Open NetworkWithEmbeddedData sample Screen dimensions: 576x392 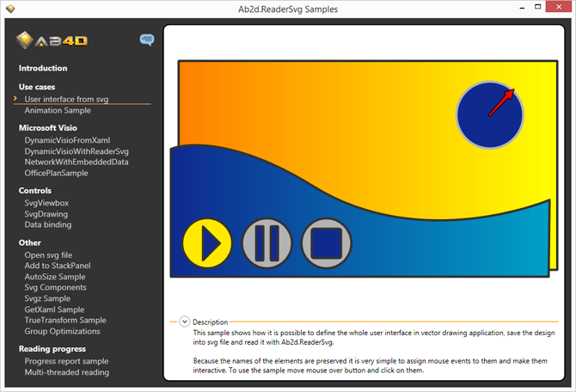pos(77,162)
